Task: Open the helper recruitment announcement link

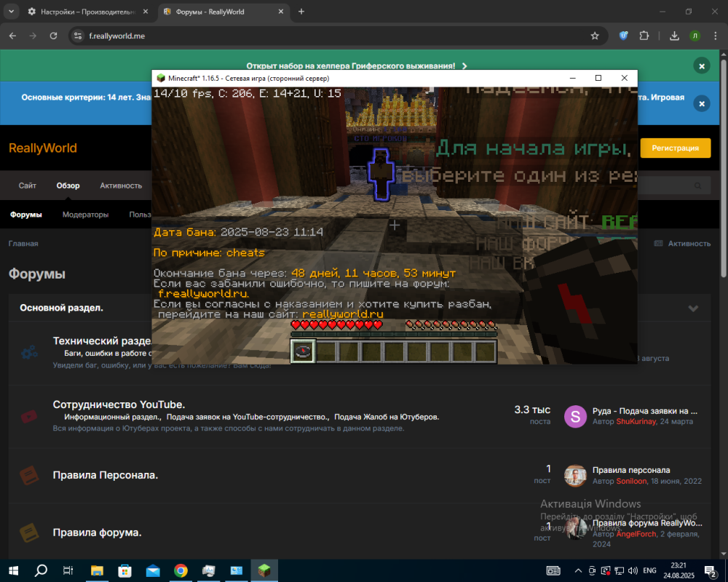Action: click(x=356, y=66)
